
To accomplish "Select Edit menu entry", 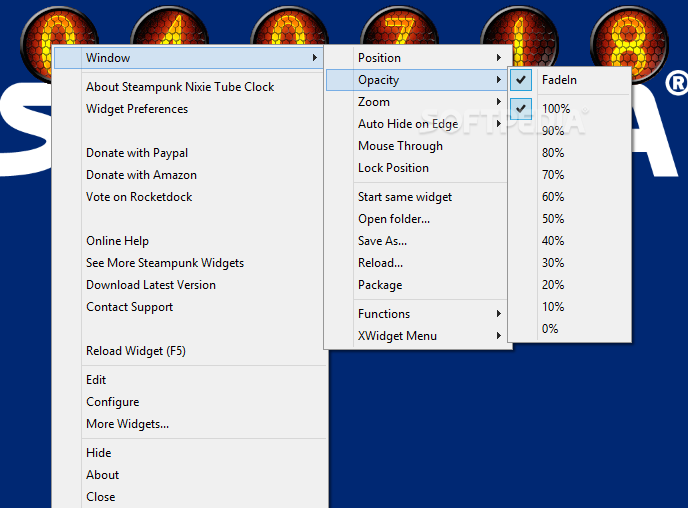I will click(x=190, y=379).
